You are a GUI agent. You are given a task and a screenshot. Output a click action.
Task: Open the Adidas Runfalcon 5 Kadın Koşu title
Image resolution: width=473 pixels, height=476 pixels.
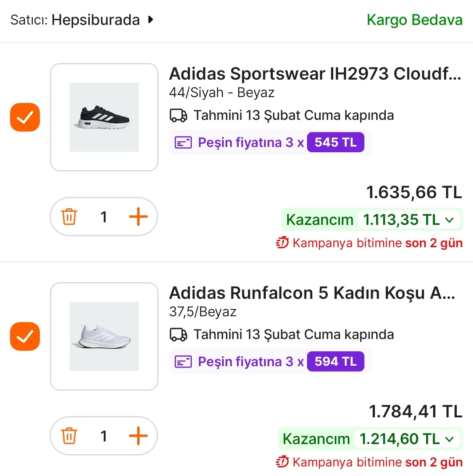click(x=312, y=293)
